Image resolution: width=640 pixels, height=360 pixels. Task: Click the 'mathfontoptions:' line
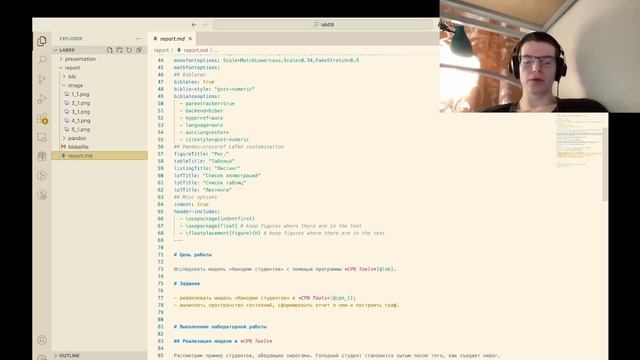point(197,67)
